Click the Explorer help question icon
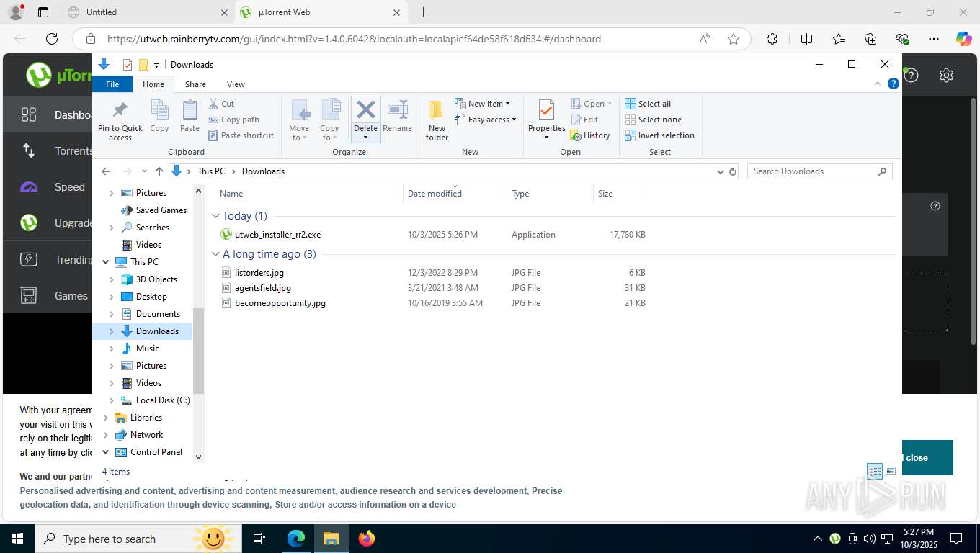Viewport: 980px width, 553px height. (x=894, y=84)
